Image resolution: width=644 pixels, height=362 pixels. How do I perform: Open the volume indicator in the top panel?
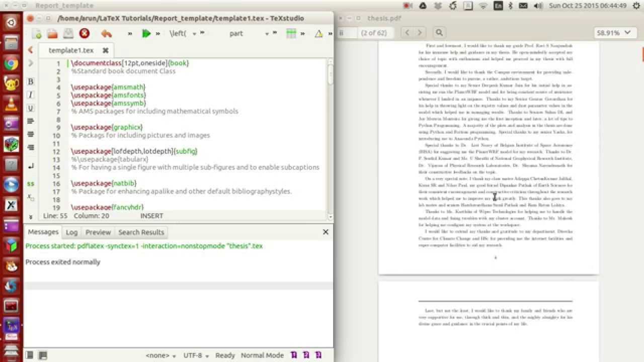[x=538, y=6]
